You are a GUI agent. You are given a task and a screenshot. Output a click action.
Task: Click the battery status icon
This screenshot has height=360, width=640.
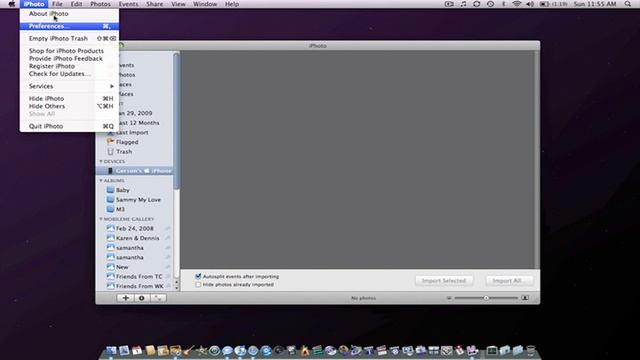point(544,4)
